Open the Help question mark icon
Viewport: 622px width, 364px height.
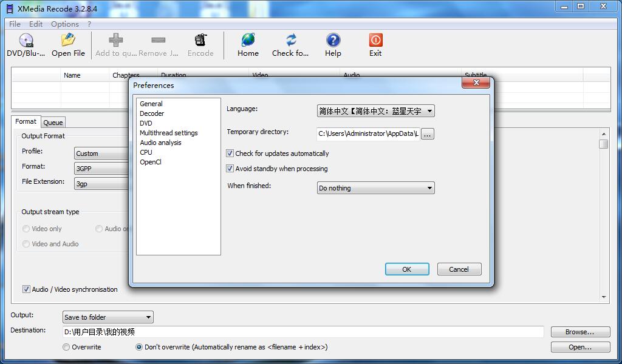[333, 40]
